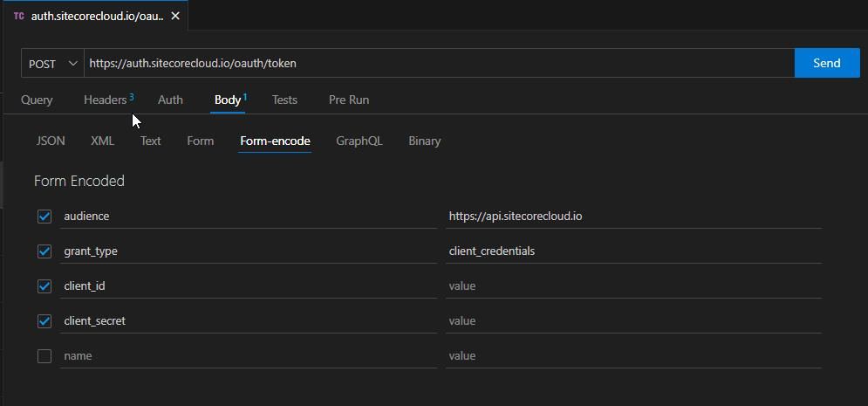Edit the audience key field
This screenshot has width=868, height=406.
pos(248,216)
